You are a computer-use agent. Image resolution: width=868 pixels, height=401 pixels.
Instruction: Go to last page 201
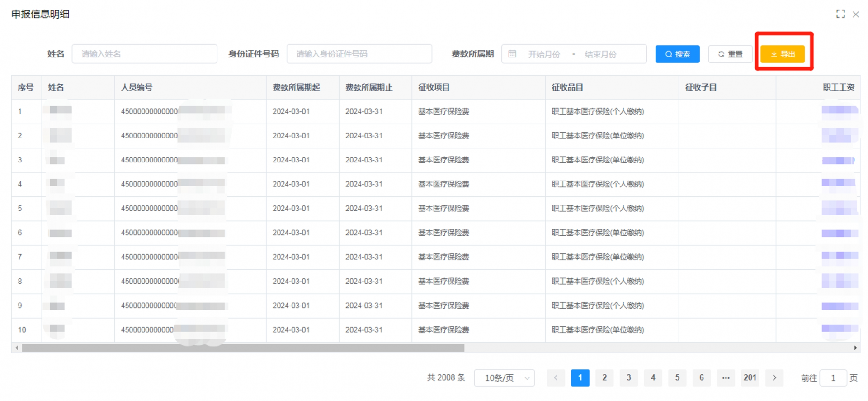click(750, 378)
